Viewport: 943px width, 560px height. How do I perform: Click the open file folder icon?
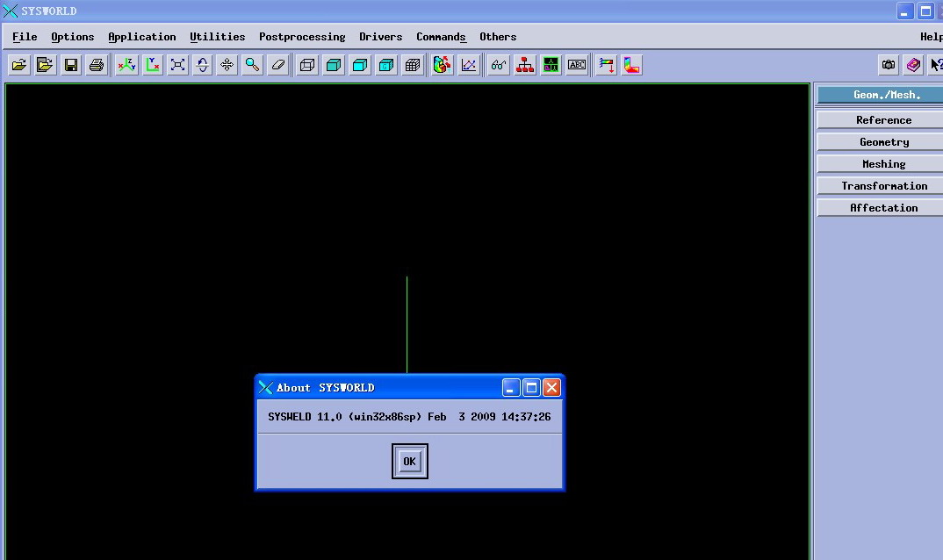[19, 65]
